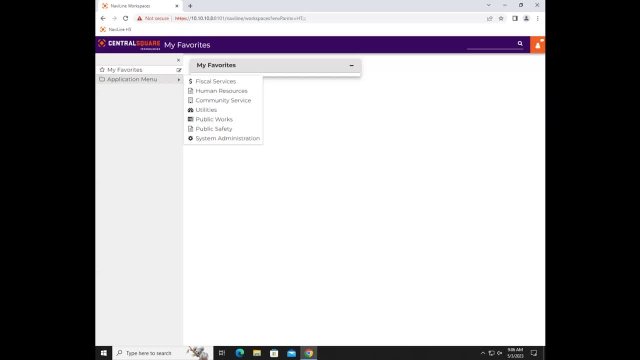Reload the page in the browser

click(x=126, y=18)
